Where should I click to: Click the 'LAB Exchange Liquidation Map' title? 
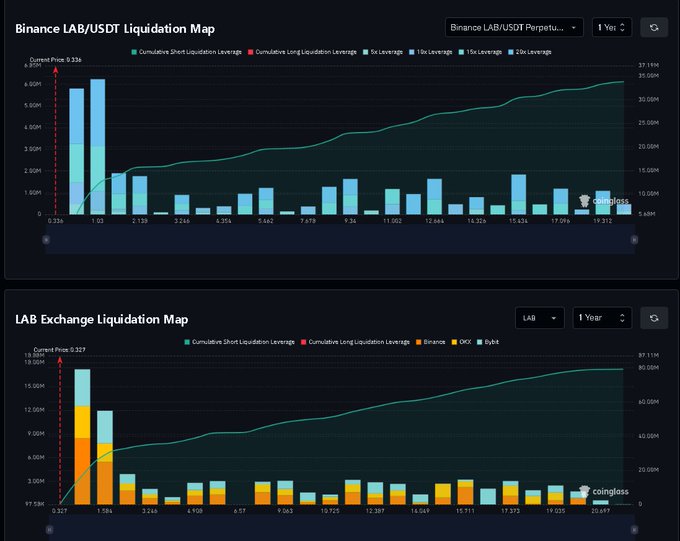[101, 320]
